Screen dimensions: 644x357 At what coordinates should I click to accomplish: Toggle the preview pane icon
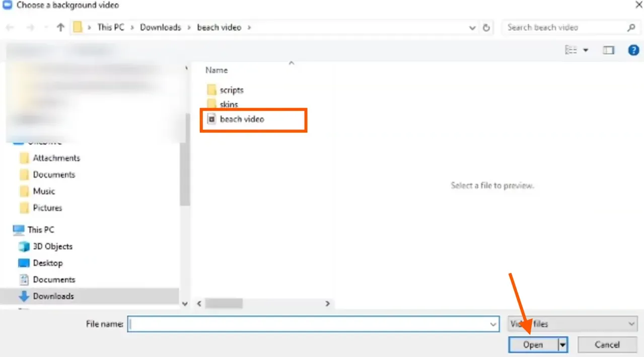[608, 50]
